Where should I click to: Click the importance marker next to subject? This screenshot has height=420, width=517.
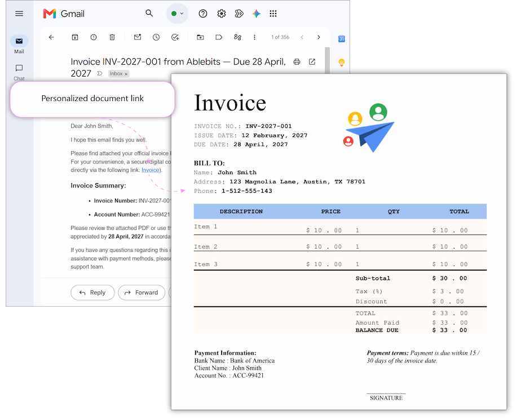[x=100, y=73]
